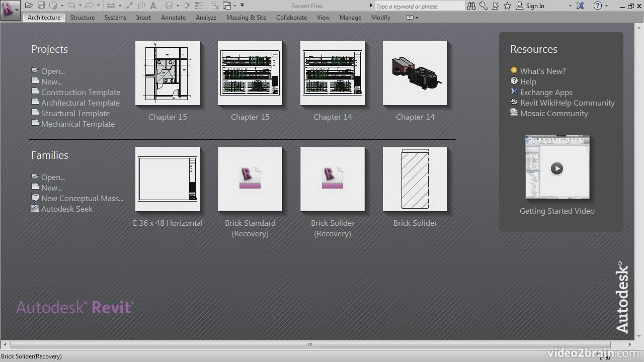
Task: Click the Open folder icon in Quick Access toolbar
Action: click(29, 6)
